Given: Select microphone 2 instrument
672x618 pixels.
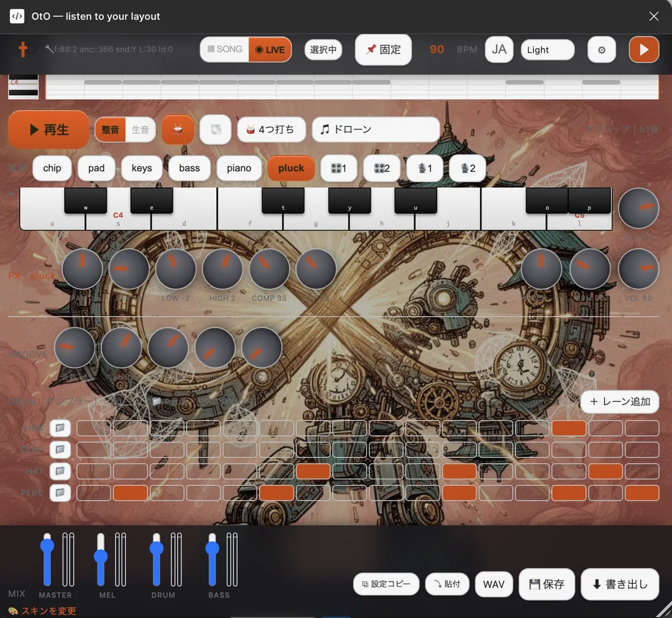Looking at the screenshot, I should (467, 168).
